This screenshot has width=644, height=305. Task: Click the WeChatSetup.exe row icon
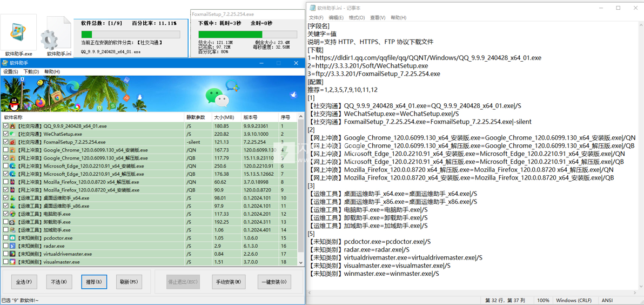point(12,134)
